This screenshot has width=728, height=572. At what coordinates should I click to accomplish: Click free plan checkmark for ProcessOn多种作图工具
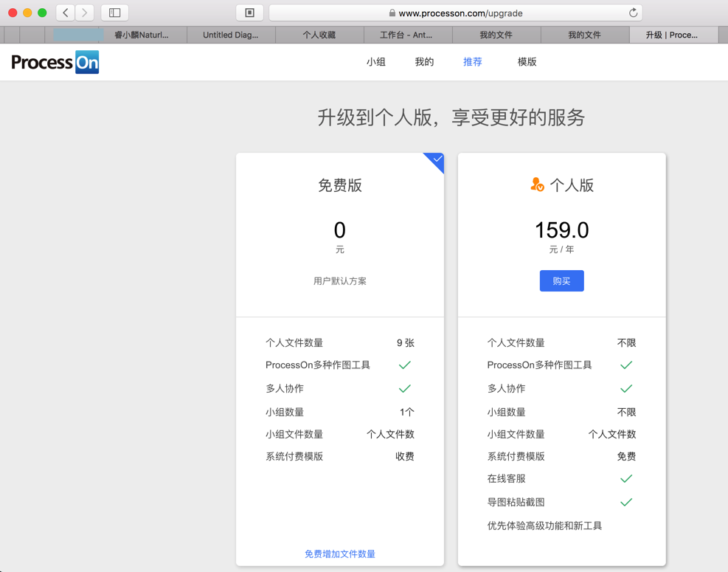pyautogui.click(x=405, y=365)
